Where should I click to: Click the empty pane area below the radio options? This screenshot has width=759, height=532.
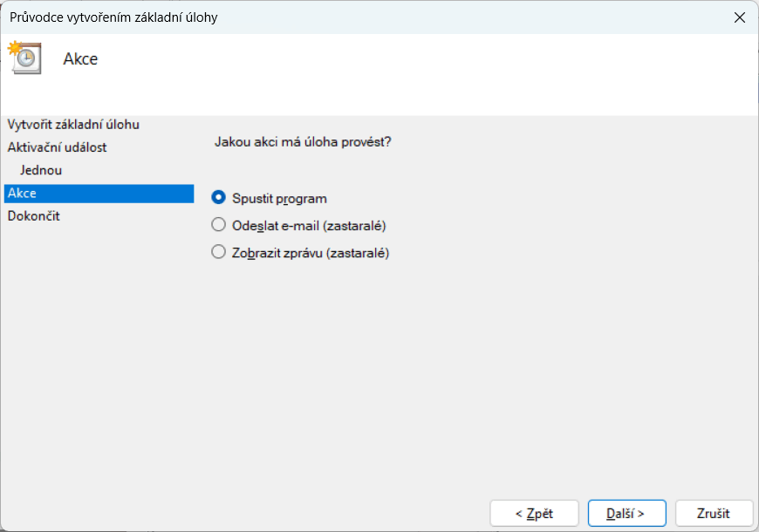471,375
